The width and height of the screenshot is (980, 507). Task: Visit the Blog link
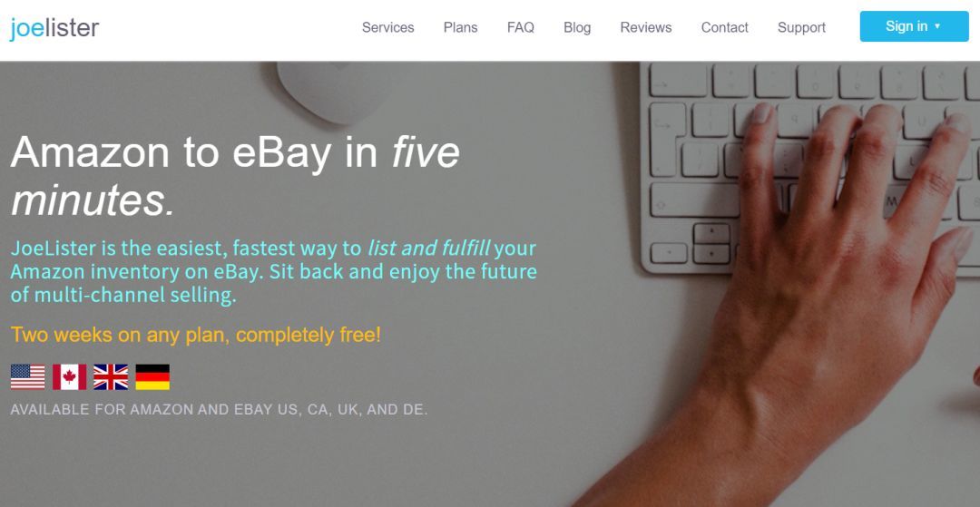pos(577,27)
